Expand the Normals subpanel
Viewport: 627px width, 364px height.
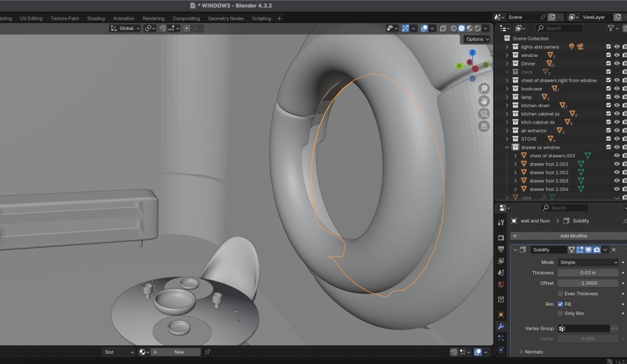(521, 352)
